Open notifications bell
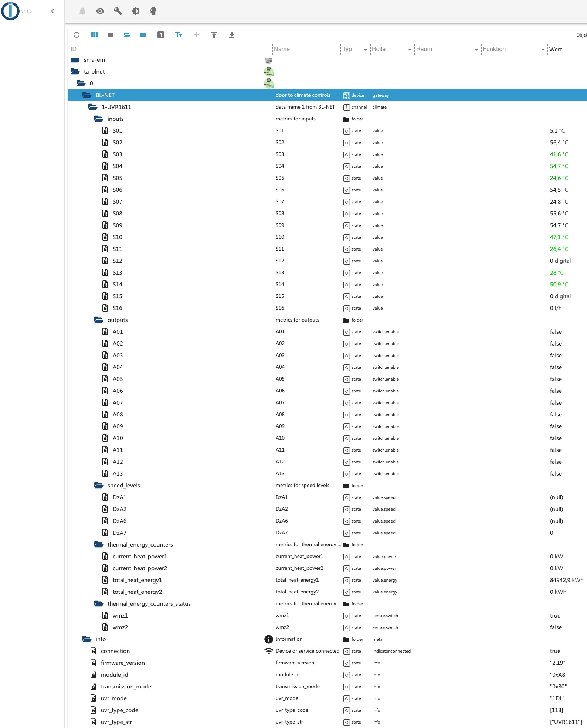This screenshot has height=728, width=587. click(82, 11)
